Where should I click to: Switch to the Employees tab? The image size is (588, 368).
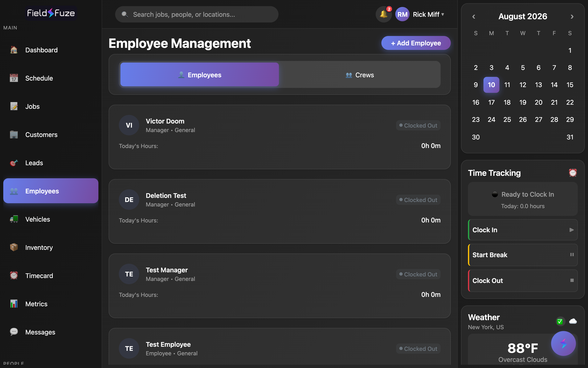(199, 74)
